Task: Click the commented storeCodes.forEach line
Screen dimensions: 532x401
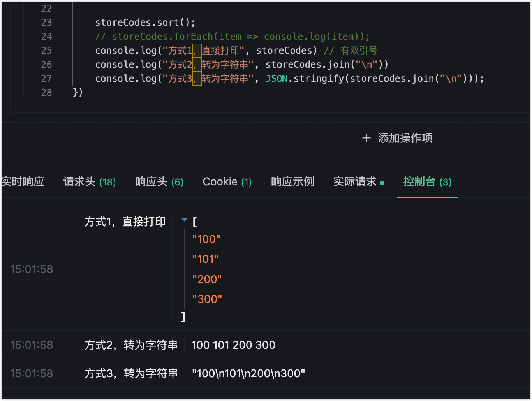Action: pyautogui.click(x=233, y=36)
